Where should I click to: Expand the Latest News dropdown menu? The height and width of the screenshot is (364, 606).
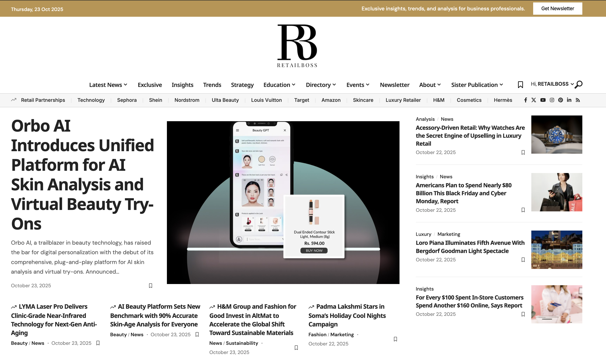pos(108,85)
